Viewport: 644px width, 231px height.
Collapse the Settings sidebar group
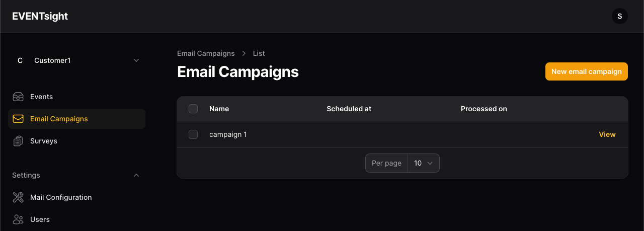136,175
